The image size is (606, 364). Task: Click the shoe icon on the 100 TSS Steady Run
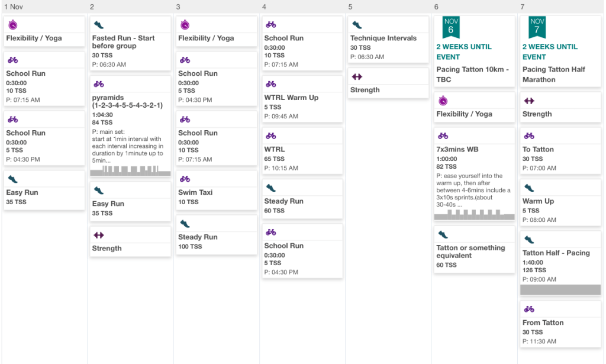[x=185, y=223]
